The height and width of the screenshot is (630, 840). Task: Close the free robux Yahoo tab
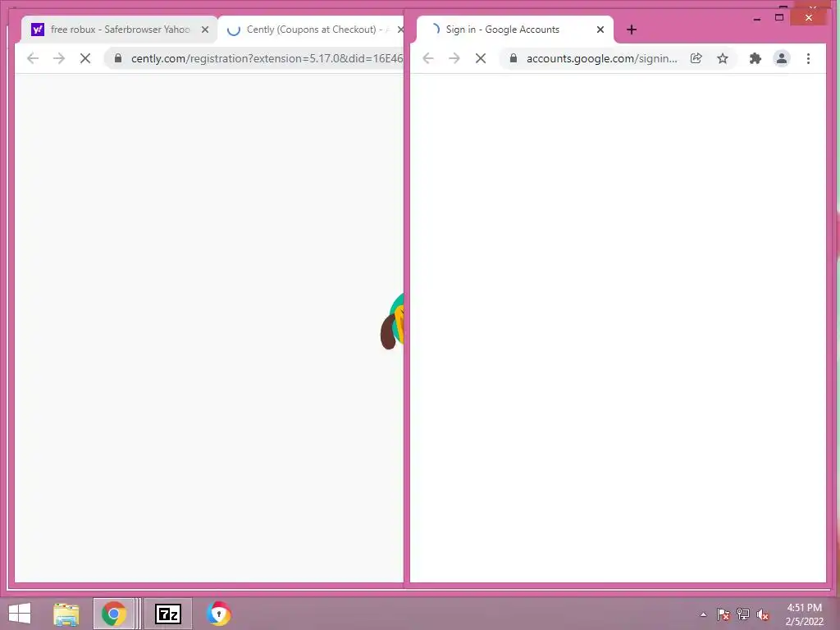point(204,30)
